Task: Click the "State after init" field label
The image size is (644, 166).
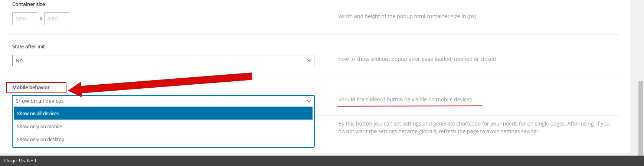Action: click(29, 47)
